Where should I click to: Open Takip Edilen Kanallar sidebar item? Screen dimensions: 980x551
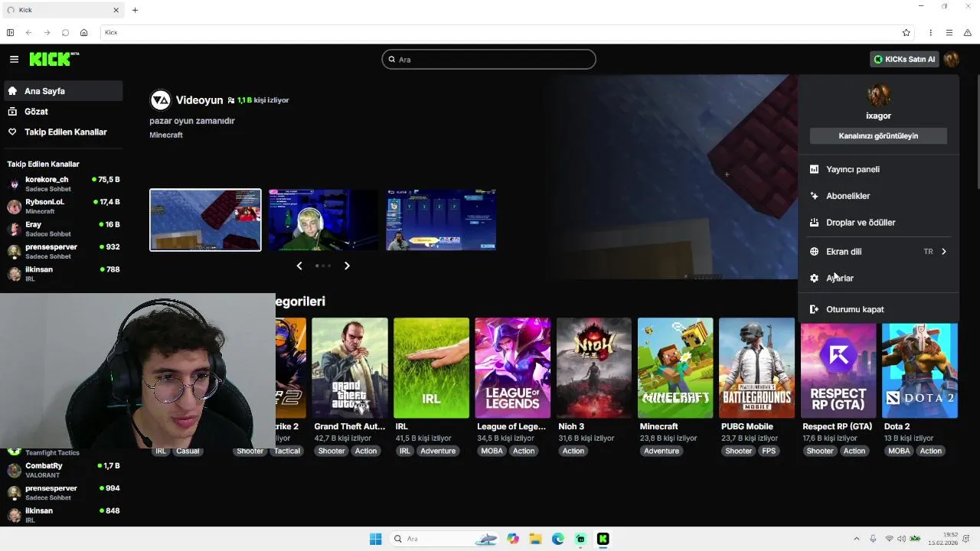pos(63,132)
